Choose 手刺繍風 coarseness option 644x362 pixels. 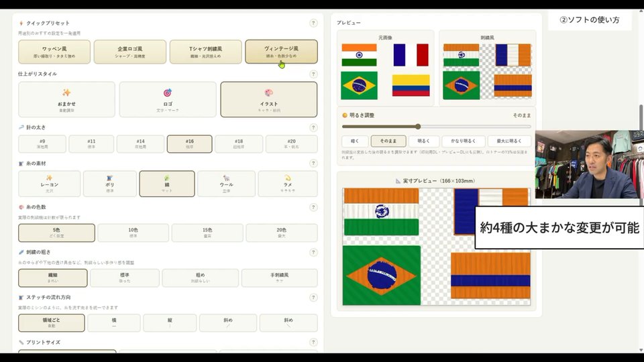click(x=279, y=278)
